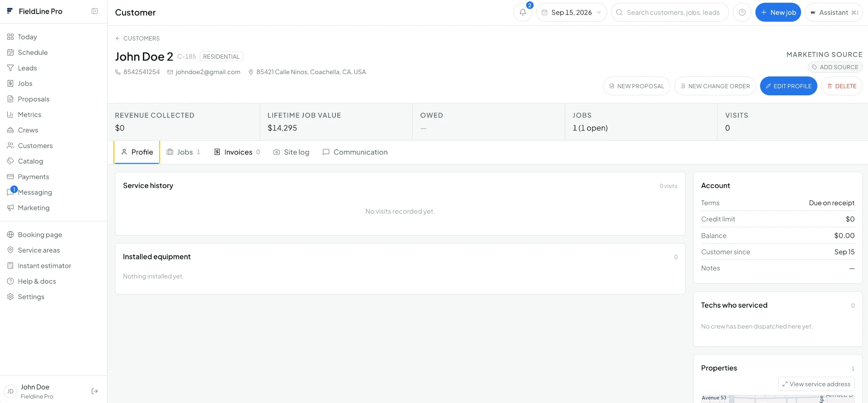This screenshot has height=403, width=868.
Task: Click the Balance $0.00 value
Action: coord(844,235)
